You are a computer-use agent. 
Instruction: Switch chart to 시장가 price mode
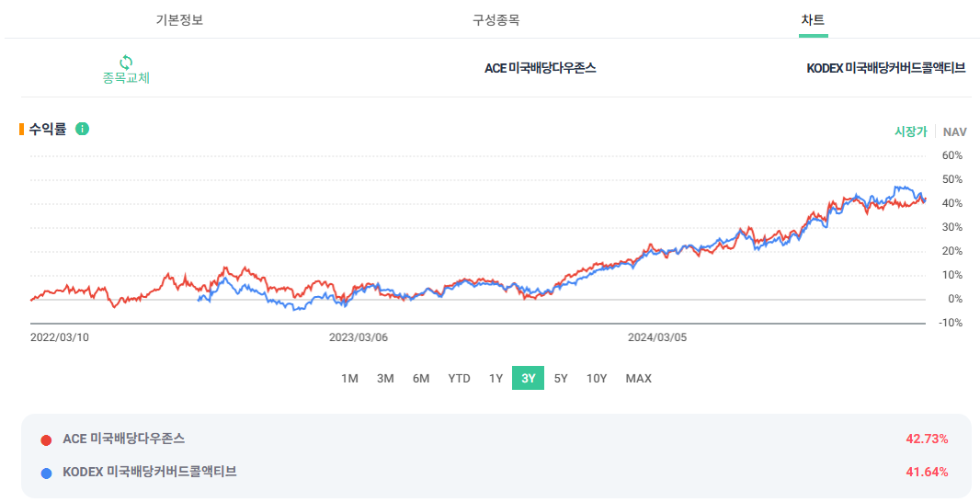point(911,131)
